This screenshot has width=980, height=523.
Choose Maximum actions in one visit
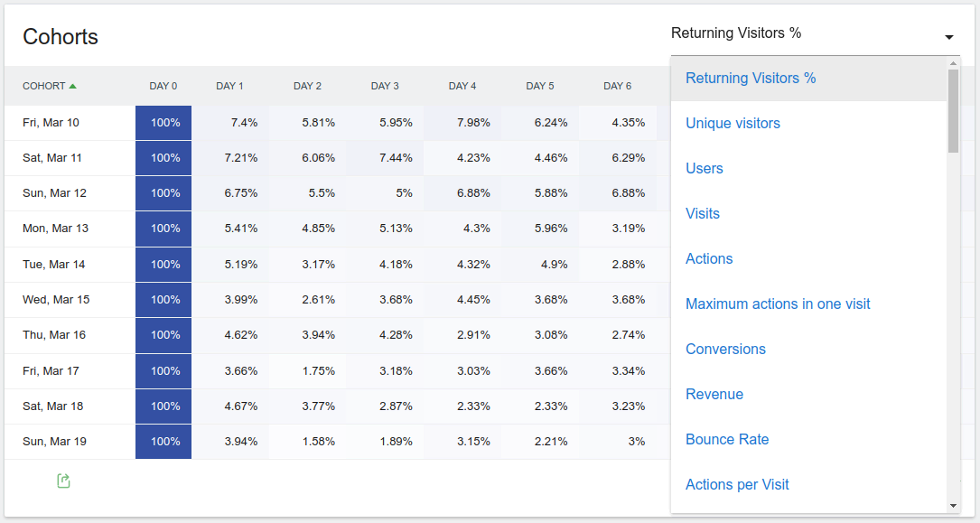click(778, 304)
